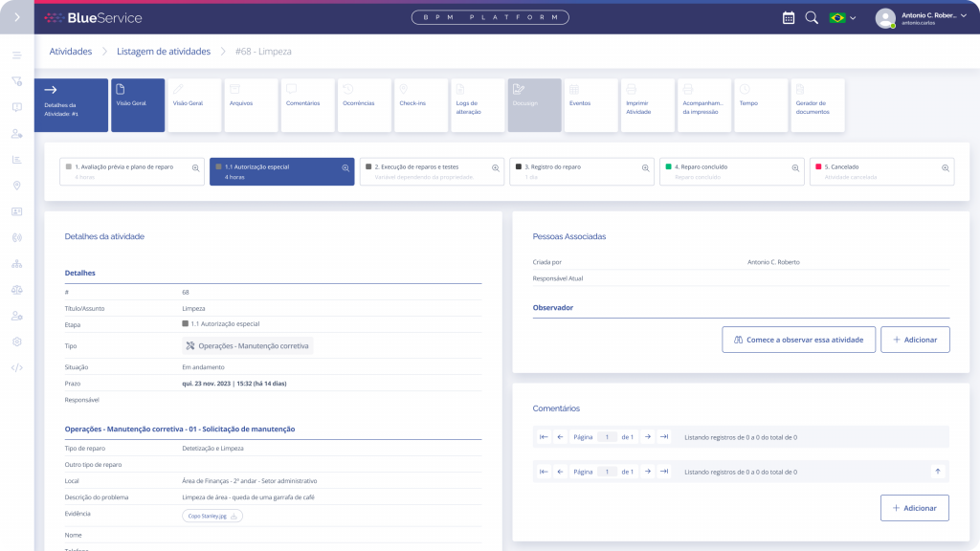Viewport: 980px width, 551px height.
Task: Click Operações - Manutenção corretiva type chip
Action: pyautogui.click(x=248, y=346)
